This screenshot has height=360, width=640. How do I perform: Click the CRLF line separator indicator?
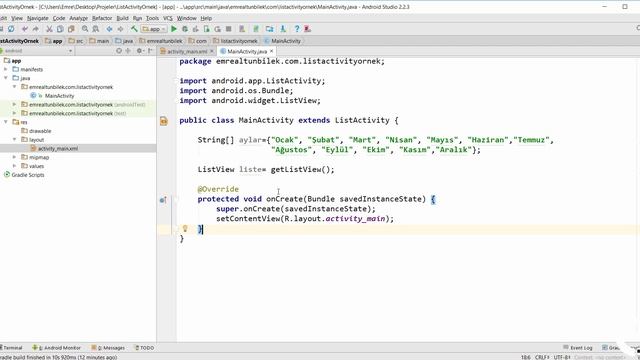pos(542,357)
